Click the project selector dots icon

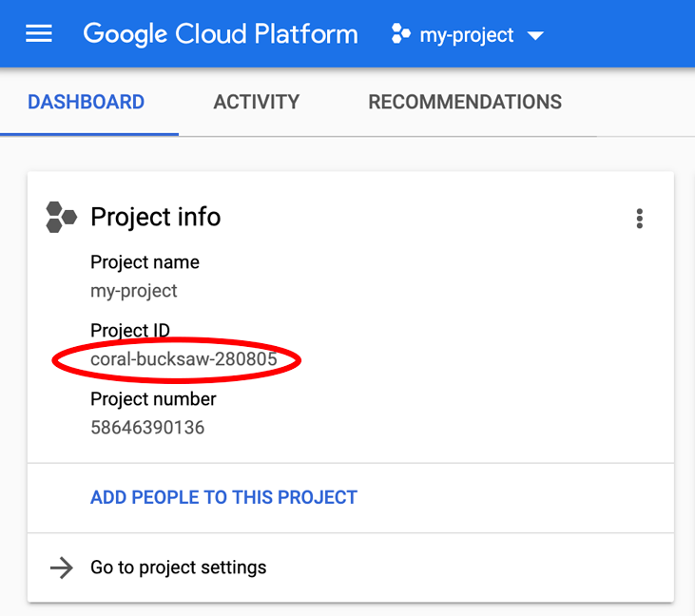pos(400,35)
